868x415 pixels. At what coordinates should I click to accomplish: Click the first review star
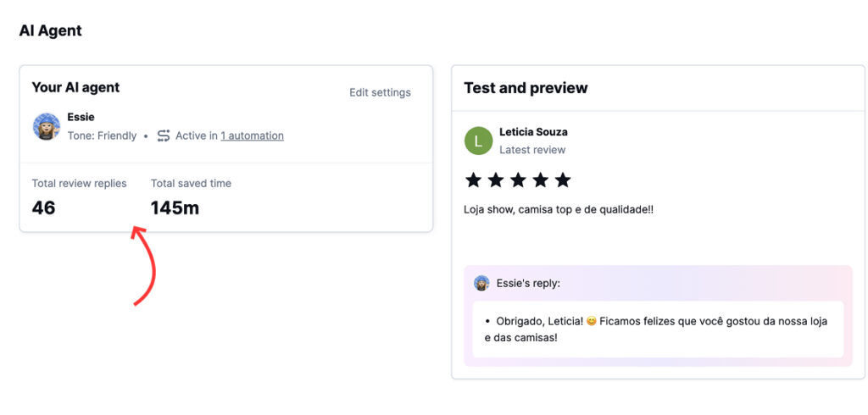click(x=474, y=180)
